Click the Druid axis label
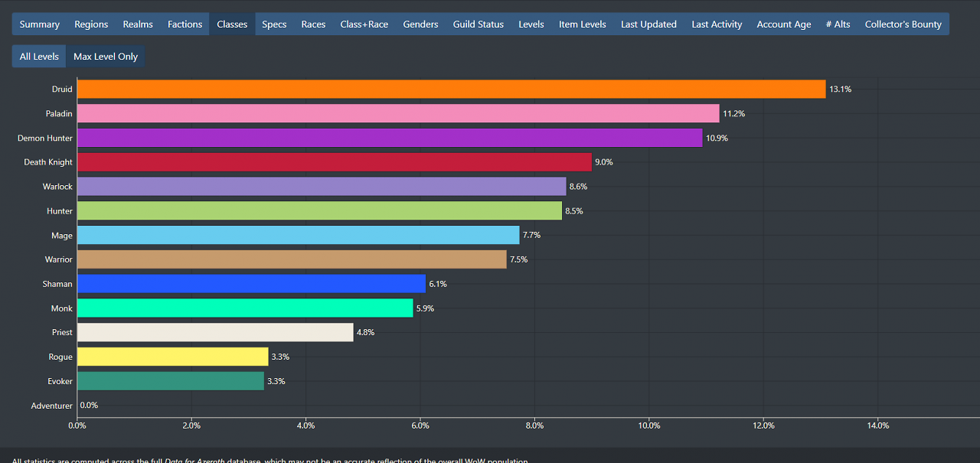Viewport: 980px width, 463px height. [62, 89]
